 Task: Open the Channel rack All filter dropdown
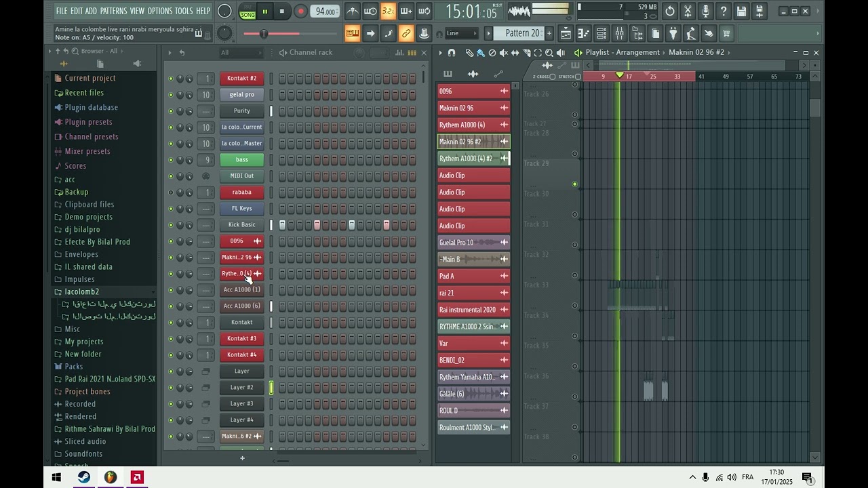241,52
